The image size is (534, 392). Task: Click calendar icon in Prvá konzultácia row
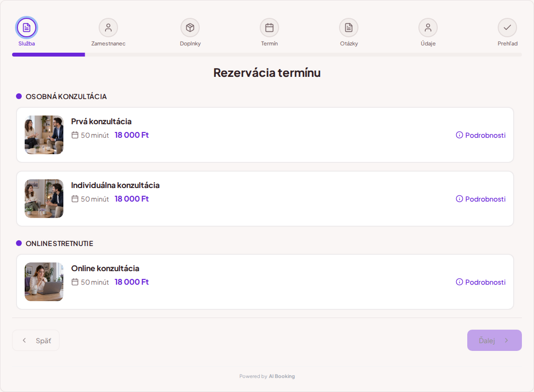[75, 135]
